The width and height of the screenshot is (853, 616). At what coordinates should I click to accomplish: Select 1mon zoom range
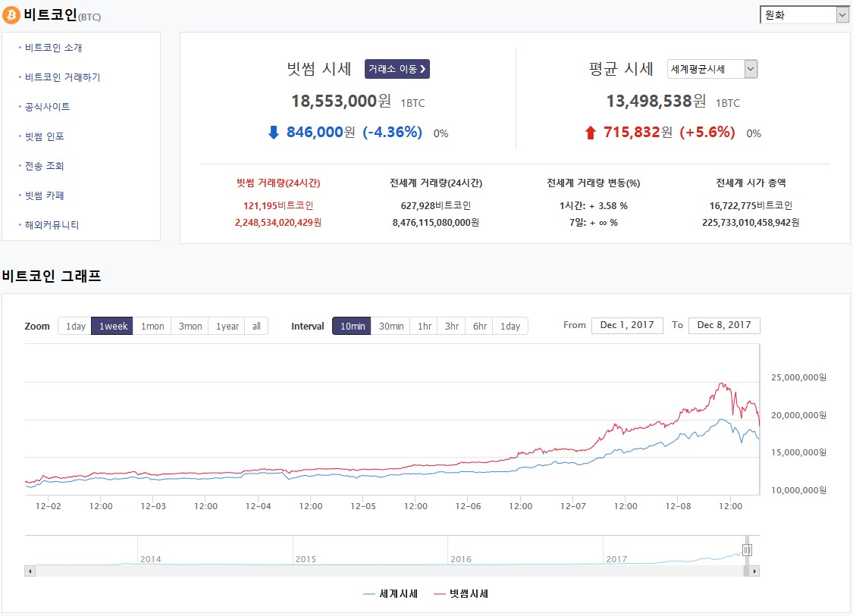coord(152,326)
